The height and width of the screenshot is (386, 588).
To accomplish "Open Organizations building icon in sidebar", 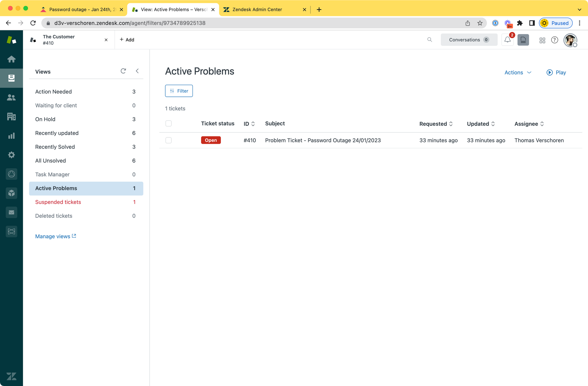I will (11, 117).
